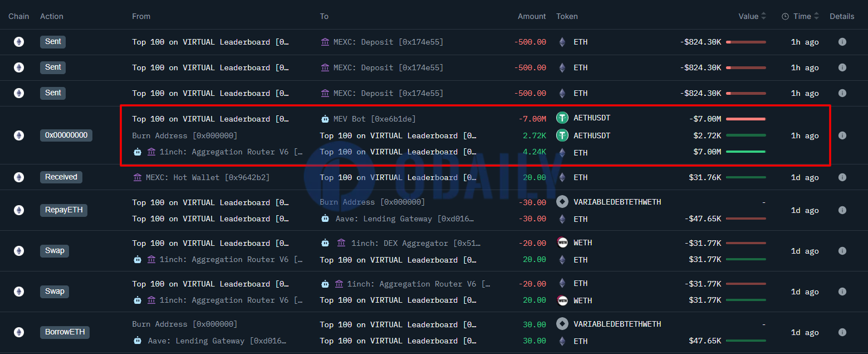Click the clock icon beside Time header
The height and width of the screenshot is (354, 868).
(x=785, y=17)
